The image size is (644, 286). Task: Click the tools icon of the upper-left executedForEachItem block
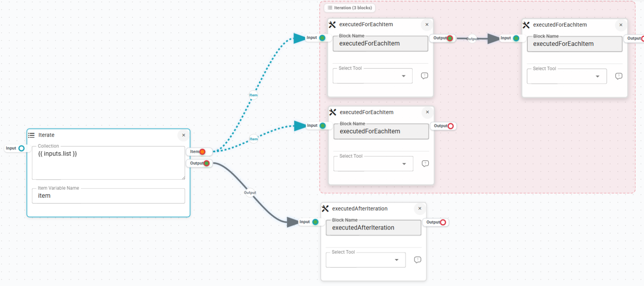coord(332,25)
